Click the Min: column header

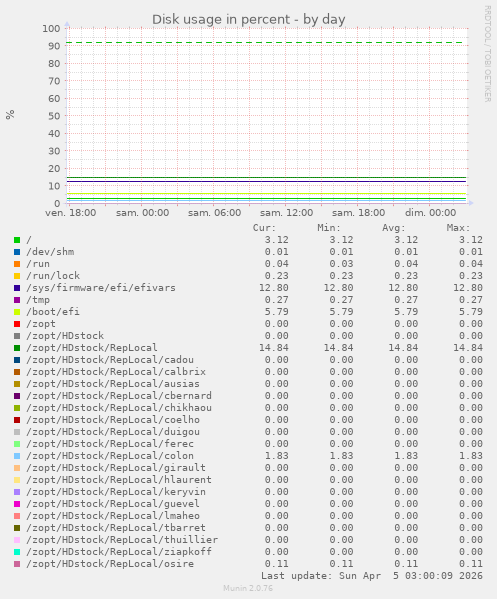(329, 228)
